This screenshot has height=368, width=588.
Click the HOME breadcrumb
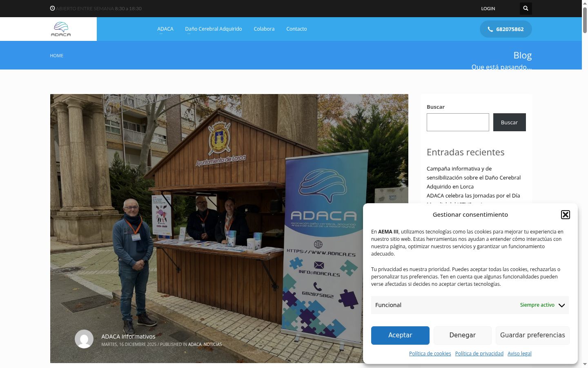pos(57,56)
